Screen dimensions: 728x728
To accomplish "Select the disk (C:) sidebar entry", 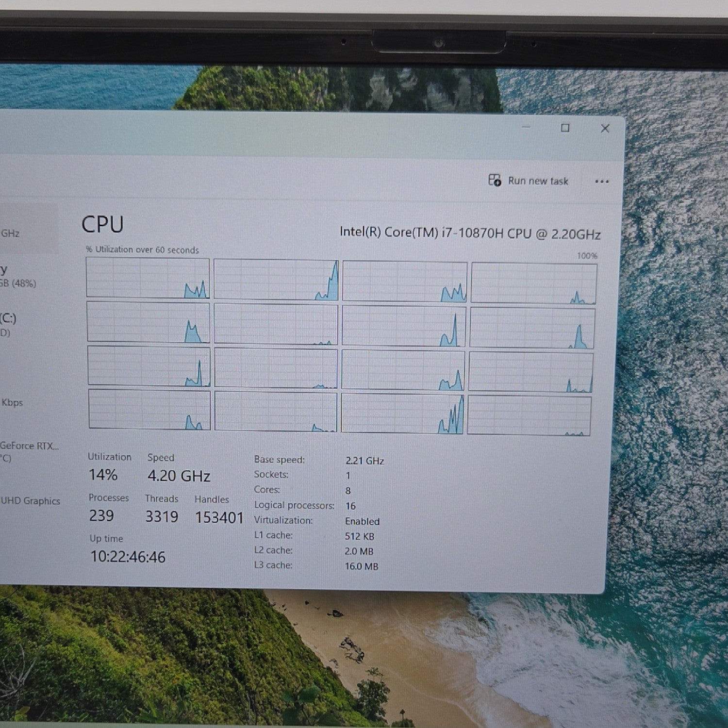I will [x=9, y=325].
